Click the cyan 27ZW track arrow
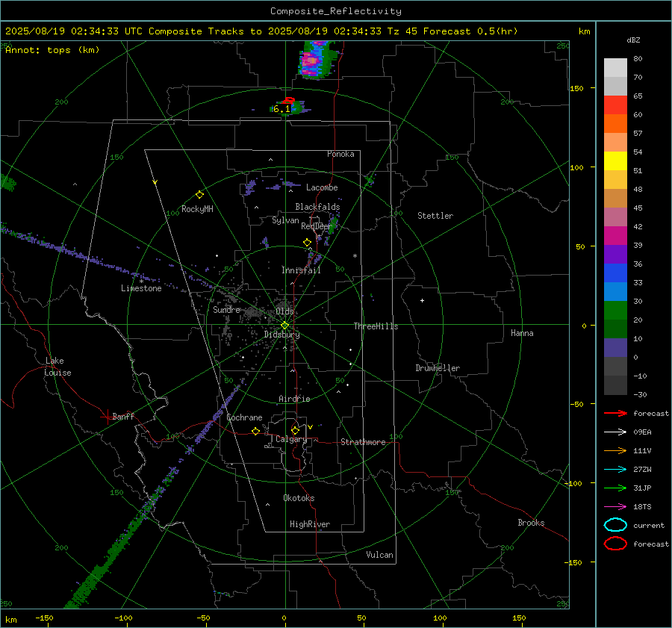The image size is (672, 628). click(x=615, y=470)
